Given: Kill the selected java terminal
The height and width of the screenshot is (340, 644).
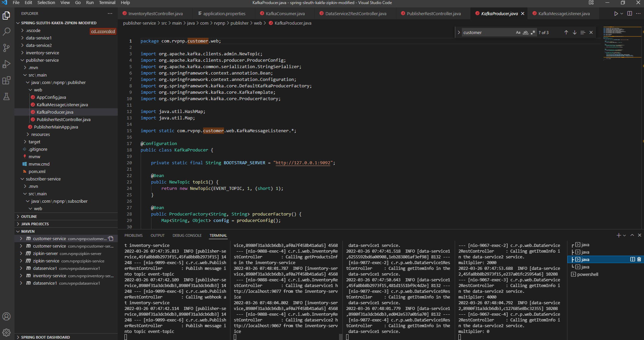Looking at the screenshot, I should (x=639, y=259).
